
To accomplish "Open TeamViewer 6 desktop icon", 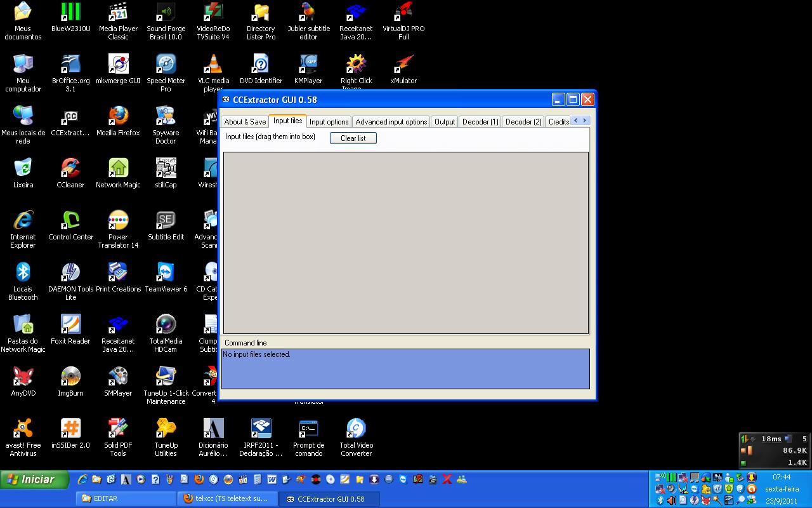I will click(x=166, y=277).
